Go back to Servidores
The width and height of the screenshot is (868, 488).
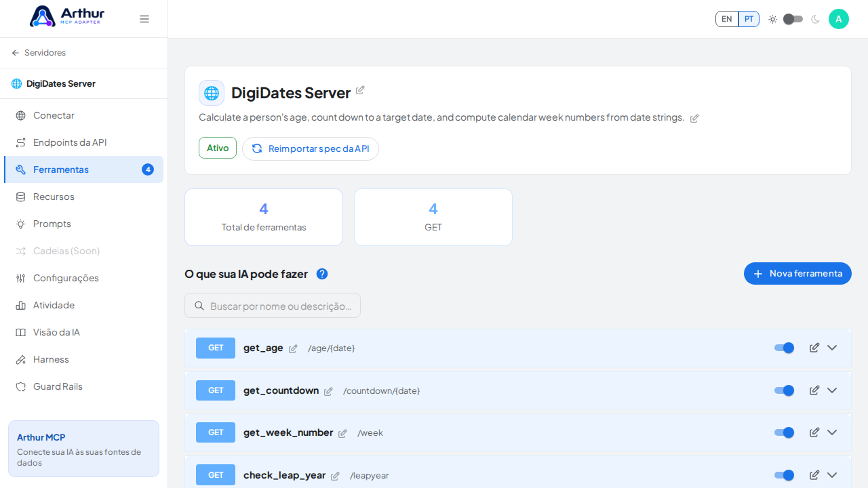(39, 53)
